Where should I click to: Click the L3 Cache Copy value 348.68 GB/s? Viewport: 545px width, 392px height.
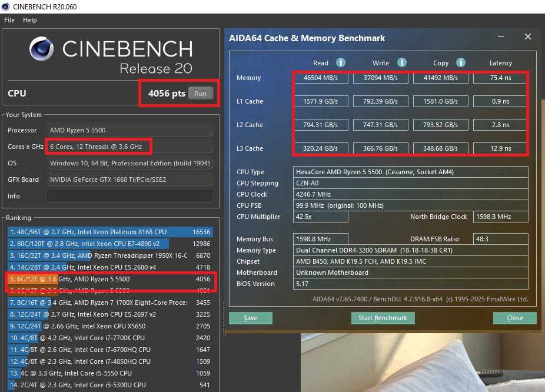tap(441, 148)
